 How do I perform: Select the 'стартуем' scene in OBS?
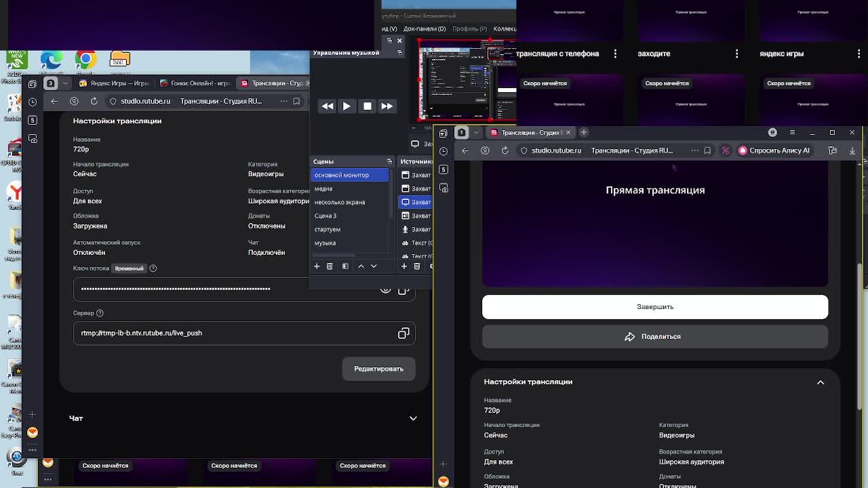coord(350,229)
